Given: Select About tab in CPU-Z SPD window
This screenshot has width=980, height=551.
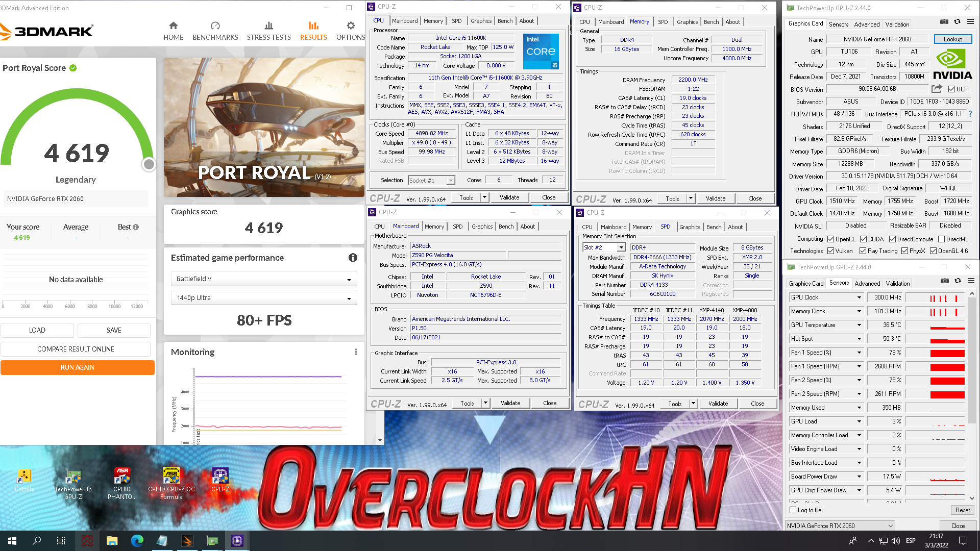Looking at the screenshot, I should tap(735, 227).
